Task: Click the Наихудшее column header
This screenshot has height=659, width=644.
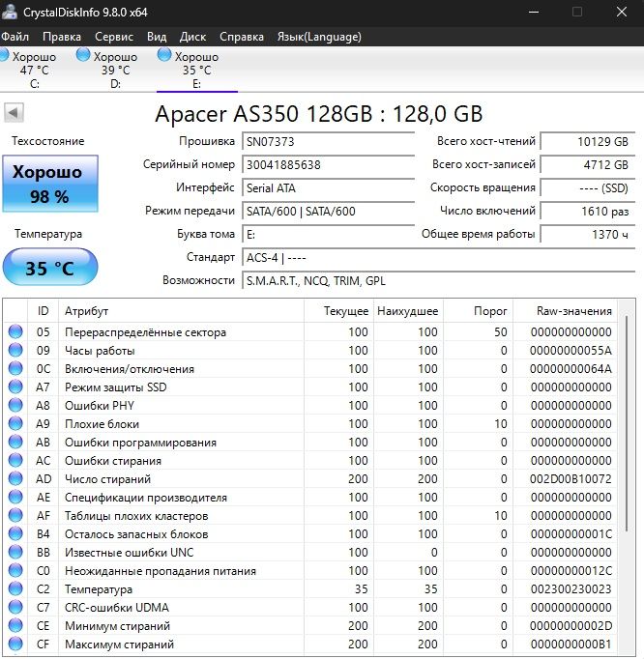Action: [x=408, y=311]
